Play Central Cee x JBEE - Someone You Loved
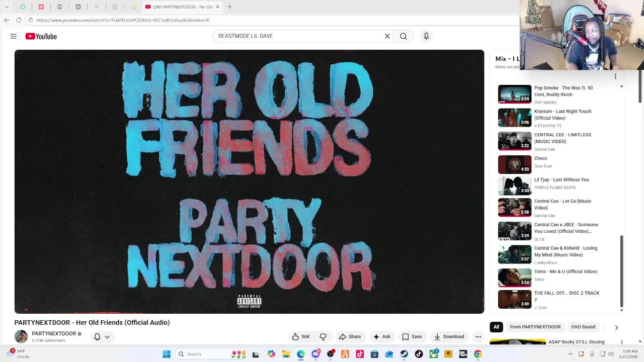 click(x=550, y=231)
